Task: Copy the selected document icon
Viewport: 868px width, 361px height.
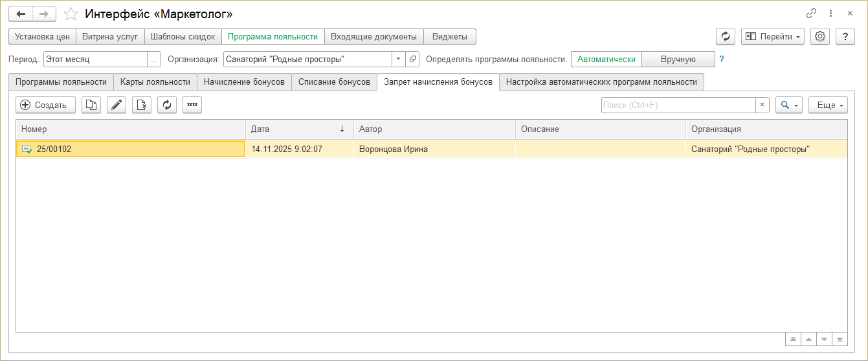Action: [91, 105]
